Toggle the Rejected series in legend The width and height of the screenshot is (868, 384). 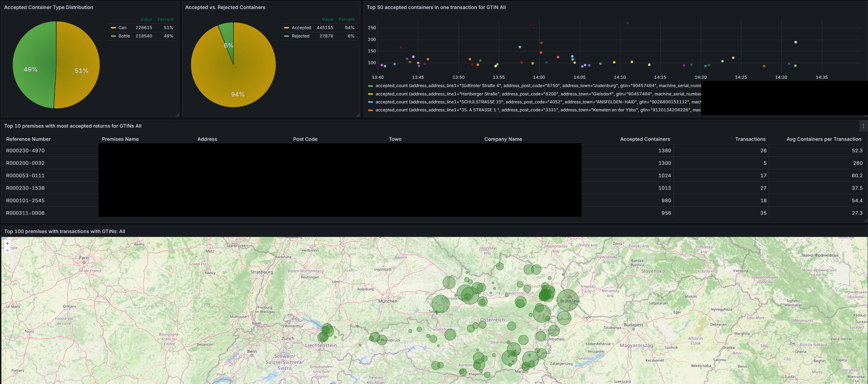300,36
